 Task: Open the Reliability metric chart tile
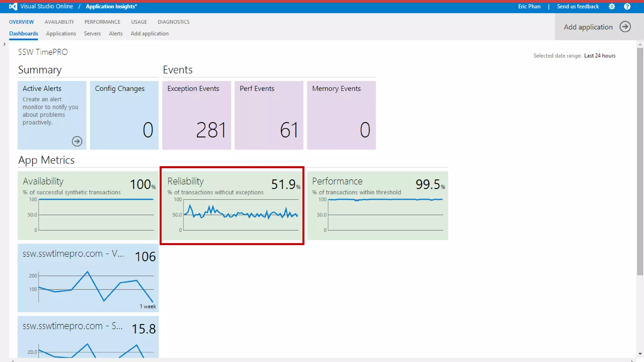(x=232, y=206)
